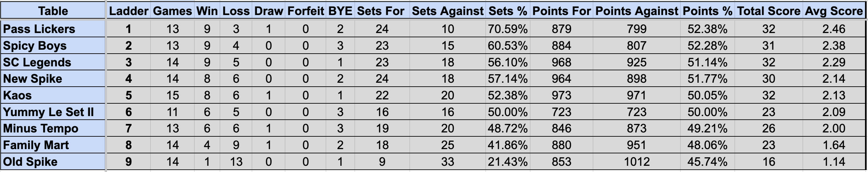Screen dimensions: 868x172
Task: Click the 70.59% sets percentage cell
Action: 507,29
